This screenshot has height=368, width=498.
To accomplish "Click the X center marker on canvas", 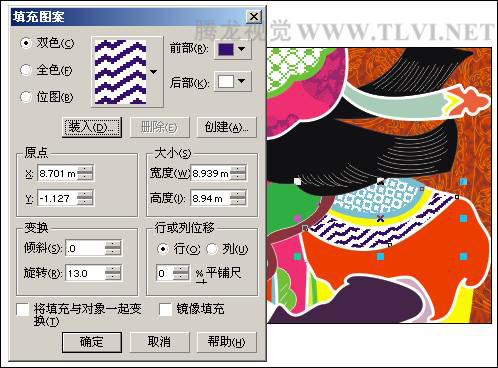I will [380, 219].
